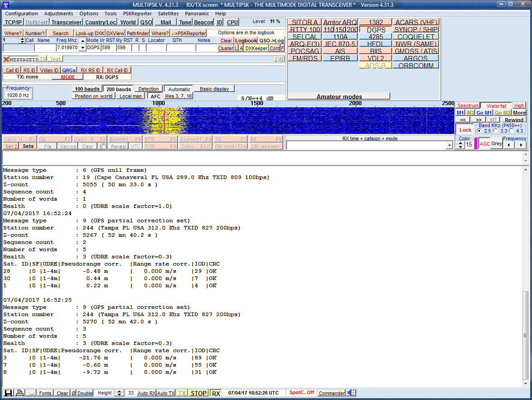Screen dimensions: 532x400
Task: Step frequency right with the arrow button
Action: coord(521,145)
